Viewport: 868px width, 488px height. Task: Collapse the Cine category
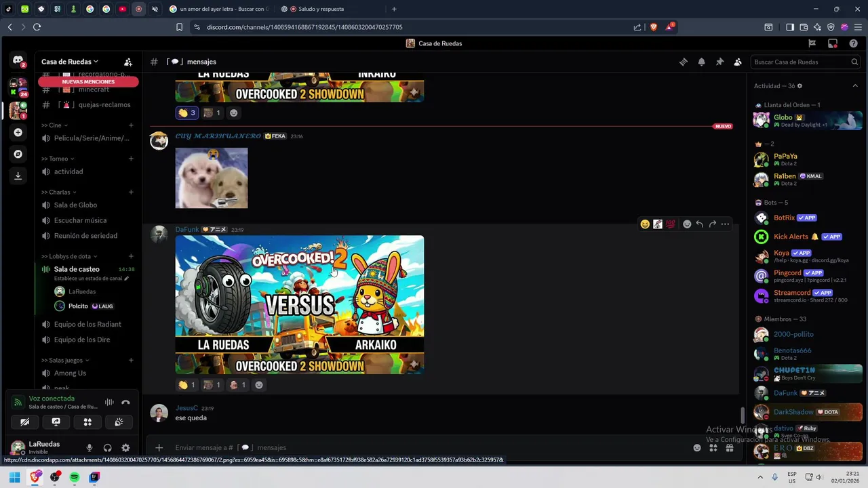tap(54, 125)
